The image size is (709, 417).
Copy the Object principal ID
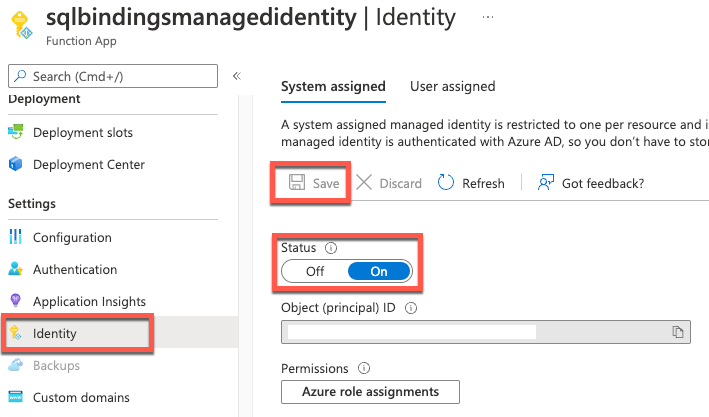[x=677, y=332]
